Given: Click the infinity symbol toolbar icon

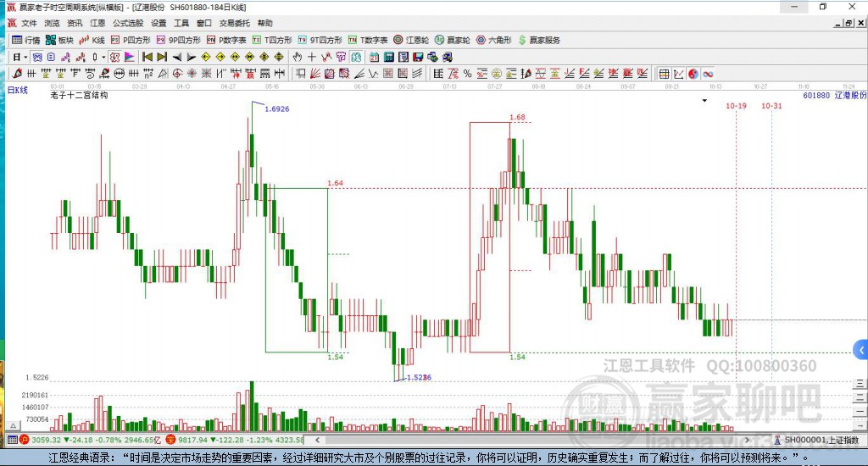Looking at the screenshot, I should click(708, 74).
